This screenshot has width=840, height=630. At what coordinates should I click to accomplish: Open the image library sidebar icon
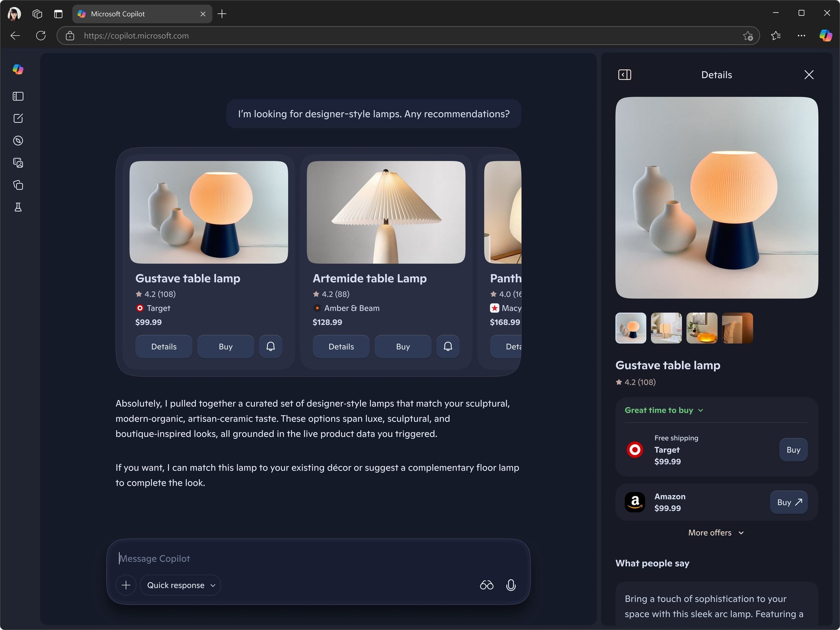(18, 163)
